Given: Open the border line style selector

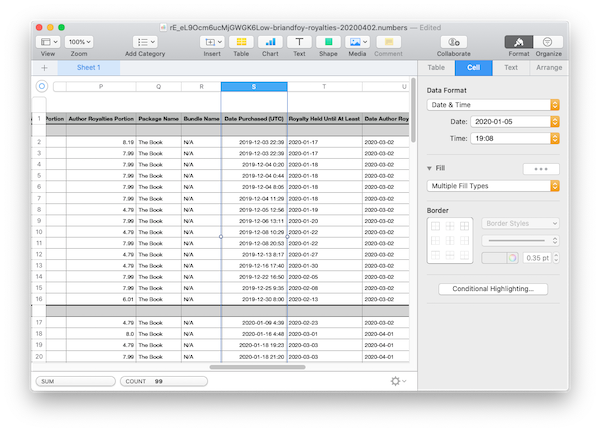Looking at the screenshot, I should coord(520,241).
